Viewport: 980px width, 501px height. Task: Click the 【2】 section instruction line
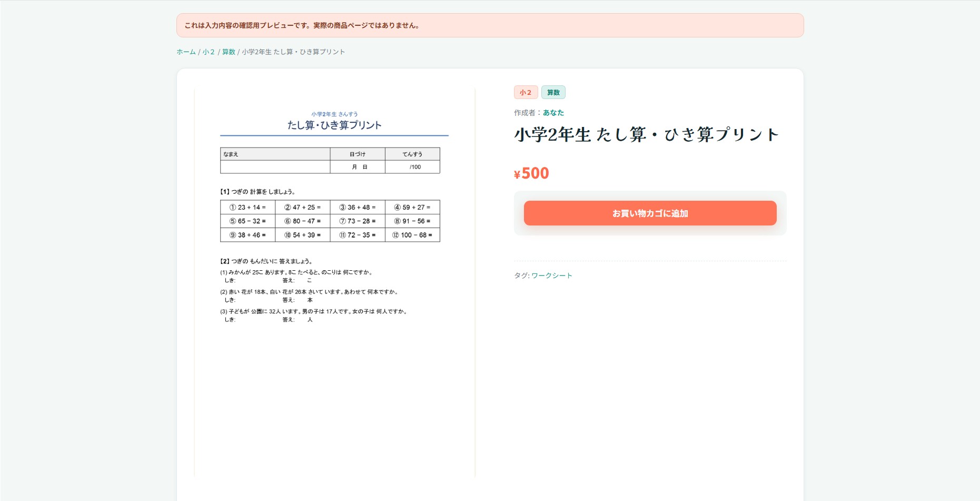click(266, 261)
